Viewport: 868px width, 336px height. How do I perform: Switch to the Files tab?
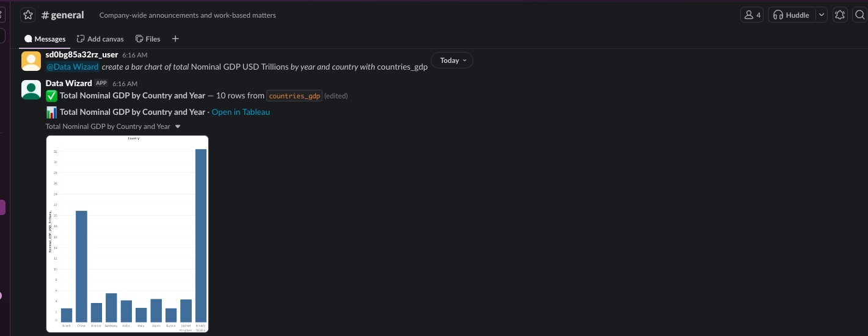pos(148,39)
